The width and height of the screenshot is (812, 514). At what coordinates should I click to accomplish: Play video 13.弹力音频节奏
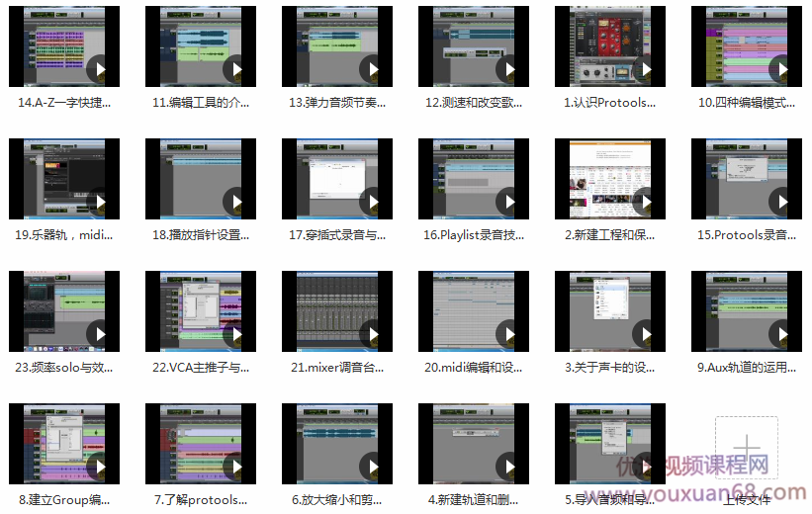coord(371,68)
